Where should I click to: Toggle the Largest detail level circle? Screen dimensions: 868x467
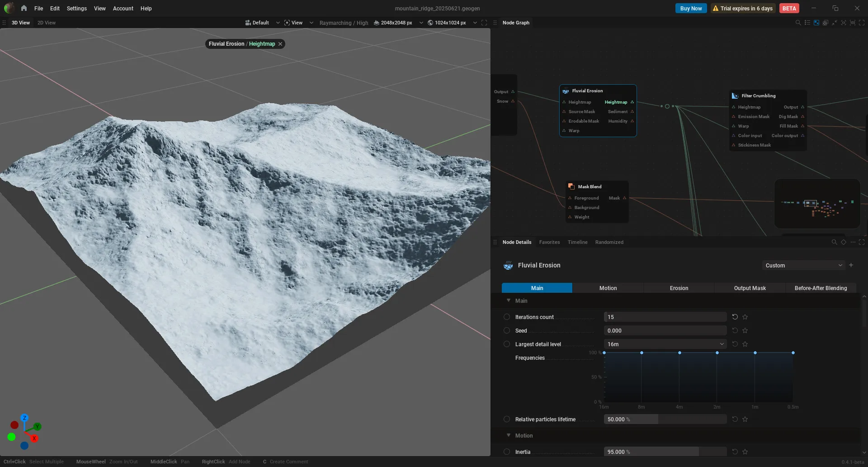(x=507, y=344)
